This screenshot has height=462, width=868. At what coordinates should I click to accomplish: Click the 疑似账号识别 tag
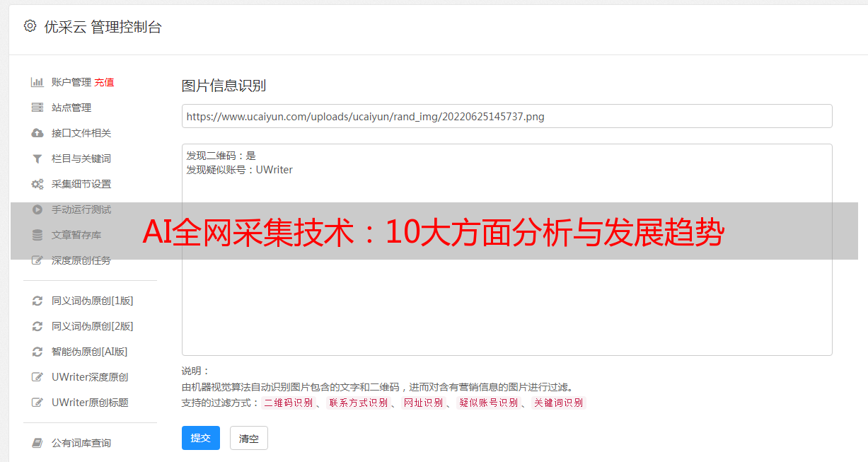click(488, 403)
